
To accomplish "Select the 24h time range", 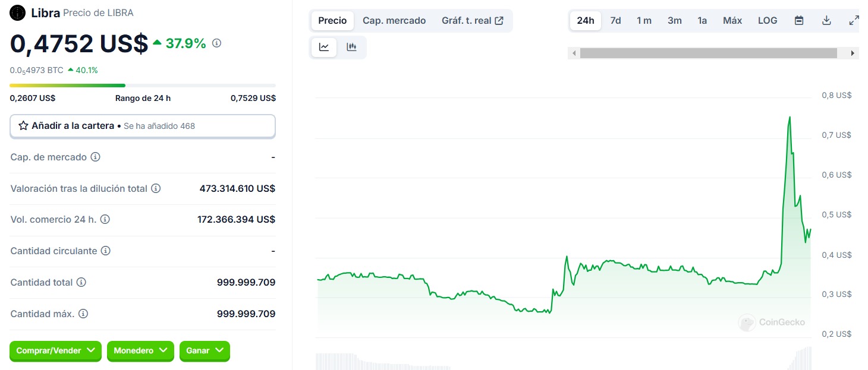I will click(x=585, y=21).
